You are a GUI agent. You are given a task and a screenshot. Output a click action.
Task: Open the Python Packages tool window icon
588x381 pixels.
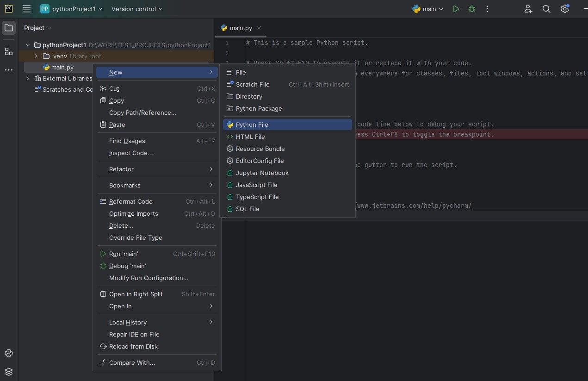pos(9,371)
